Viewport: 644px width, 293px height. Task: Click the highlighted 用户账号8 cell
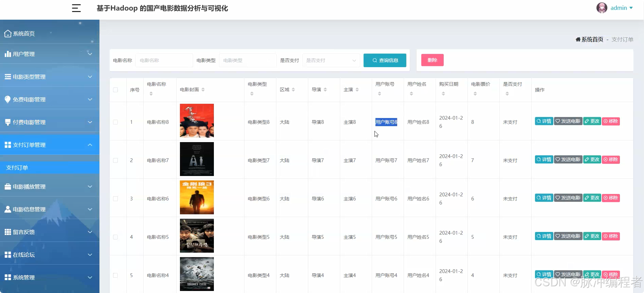(386, 122)
